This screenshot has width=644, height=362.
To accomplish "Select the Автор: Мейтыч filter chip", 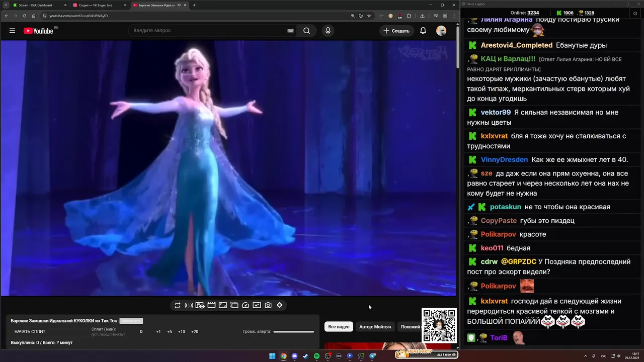I will (375, 327).
